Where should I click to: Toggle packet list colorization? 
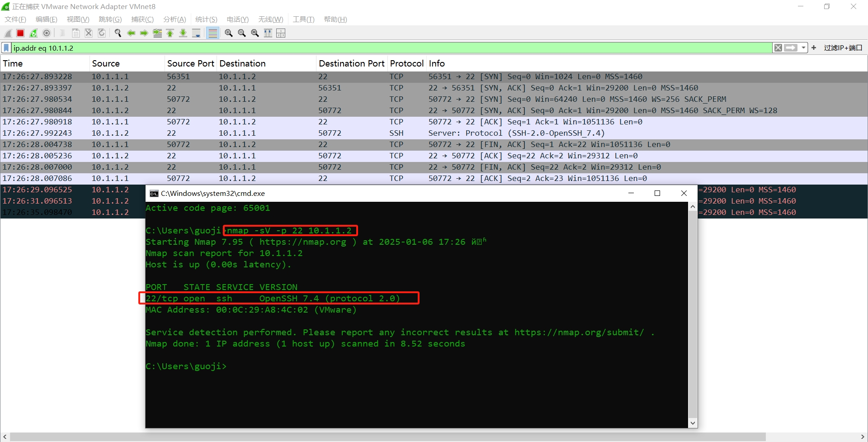pos(213,33)
